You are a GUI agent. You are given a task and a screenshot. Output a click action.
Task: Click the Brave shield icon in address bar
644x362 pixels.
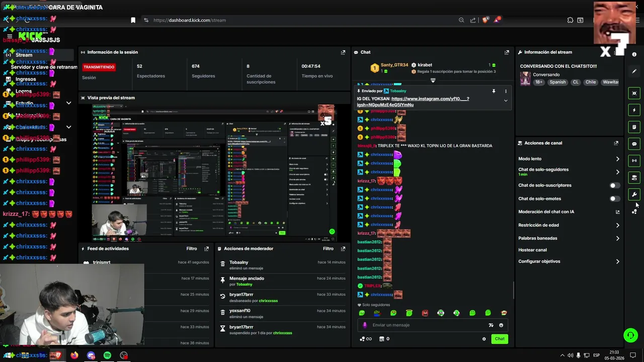point(485,20)
